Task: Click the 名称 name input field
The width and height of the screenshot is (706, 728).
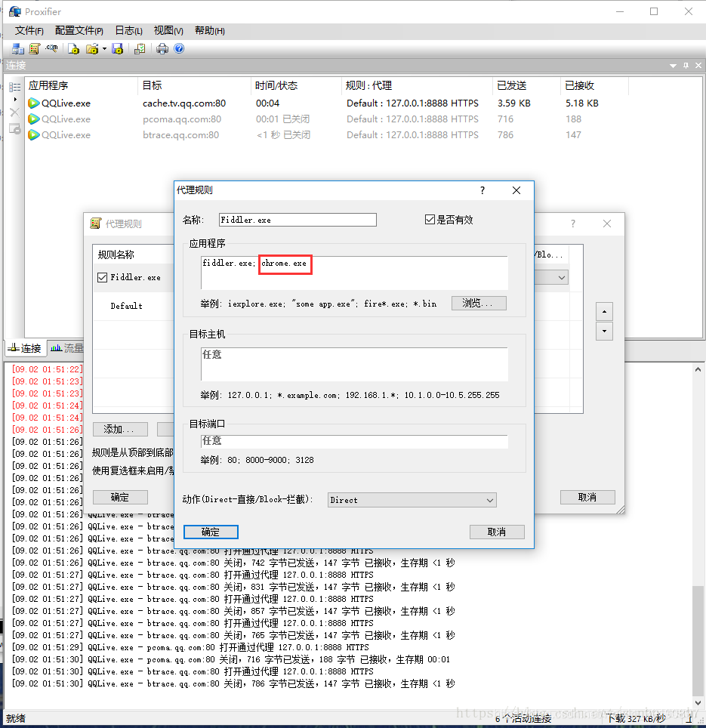Action: (297, 220)
